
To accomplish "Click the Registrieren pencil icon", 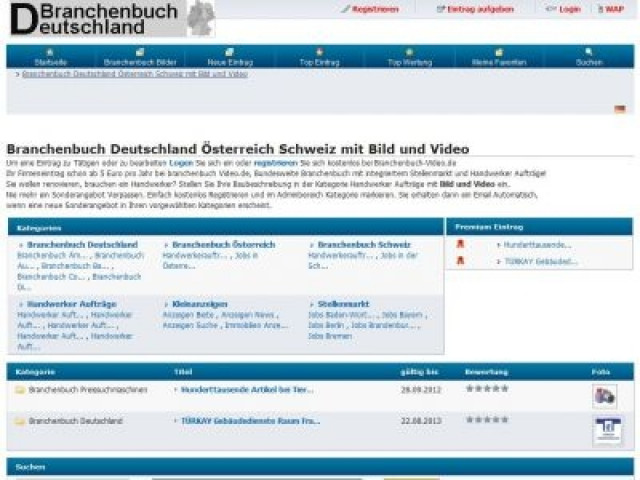I will (x=345, y=9).
